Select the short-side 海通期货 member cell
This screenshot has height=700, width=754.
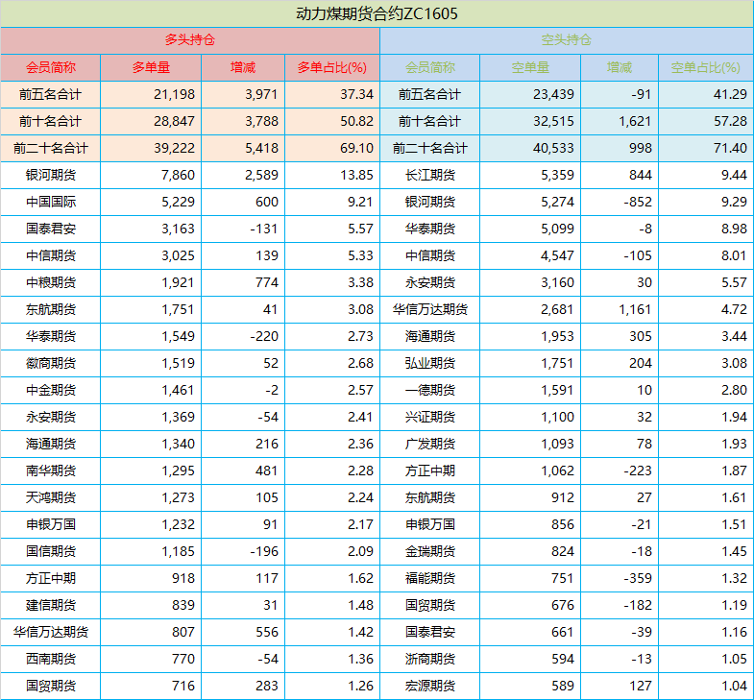(x=430, y=336)
